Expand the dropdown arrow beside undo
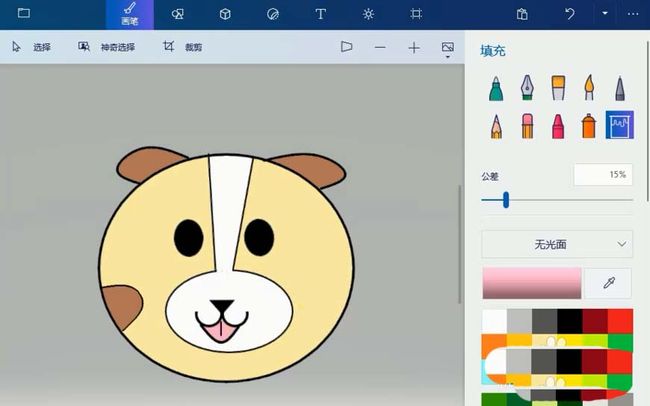This screenshot has height=406, width=650. (x=605, y=13)
